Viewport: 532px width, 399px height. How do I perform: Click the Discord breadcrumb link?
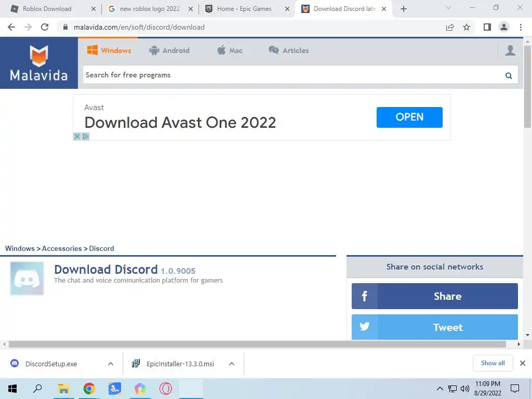[101, 248]
